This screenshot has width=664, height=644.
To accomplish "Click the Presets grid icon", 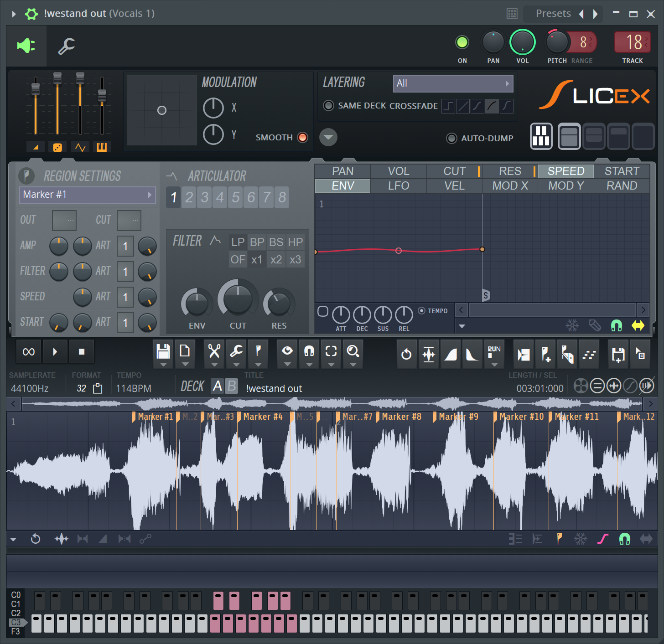I will 512,14.
